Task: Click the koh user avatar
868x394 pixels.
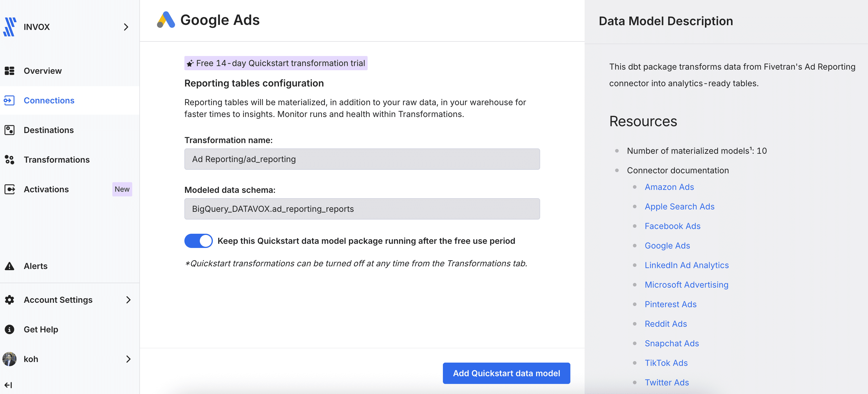Action: click(x=9, y=359)
